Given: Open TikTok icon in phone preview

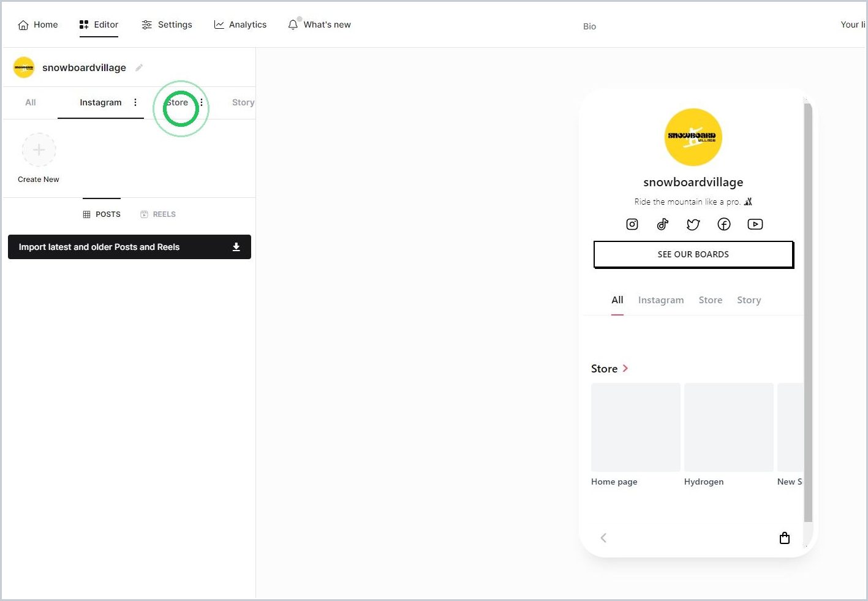Looking at the screenshot, I should [x=663, y=224].
